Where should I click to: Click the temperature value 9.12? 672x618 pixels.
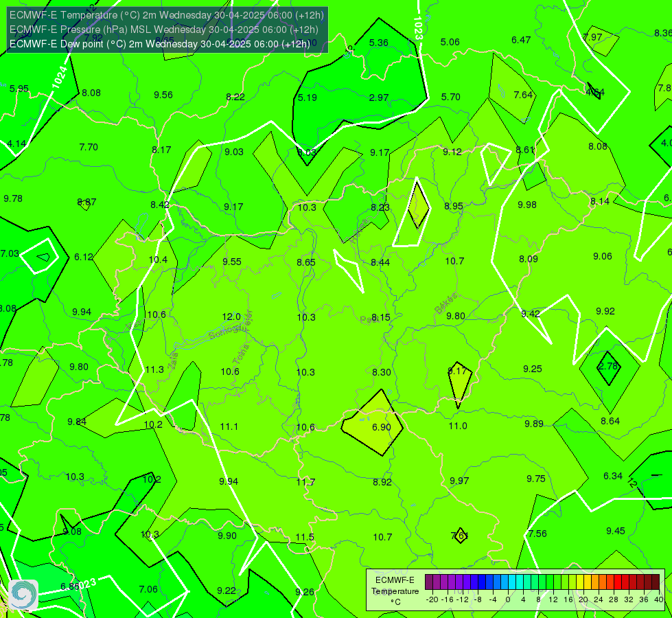[x=452, y=151]
